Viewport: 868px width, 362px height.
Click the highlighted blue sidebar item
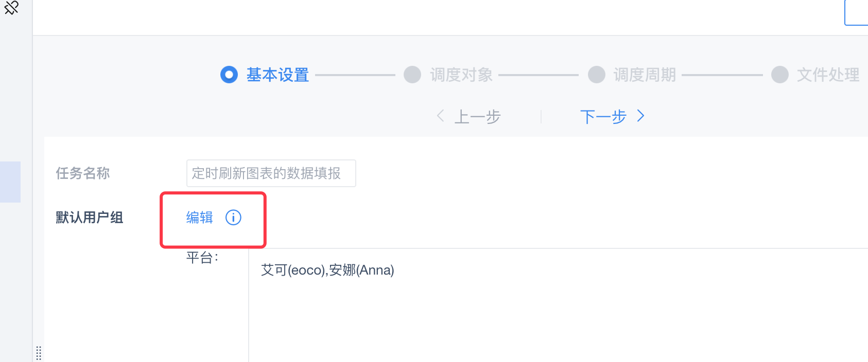(x=10, y=182)
